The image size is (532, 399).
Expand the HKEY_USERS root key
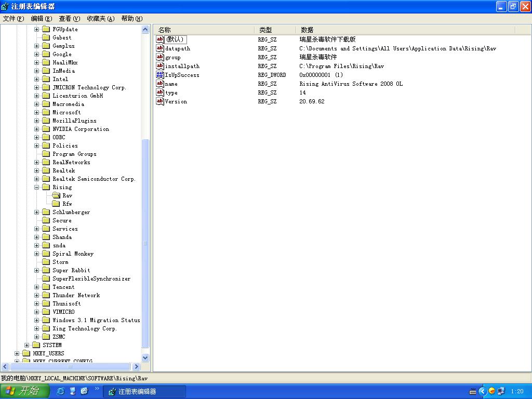pos(17,353)
